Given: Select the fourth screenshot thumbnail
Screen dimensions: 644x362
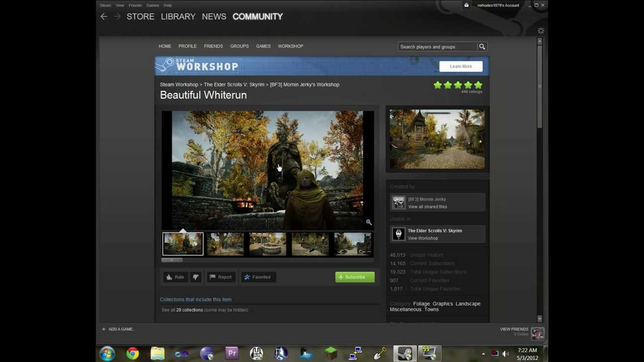Looking at the screenshot, I should pyautogui.click(x=310, y=244).
